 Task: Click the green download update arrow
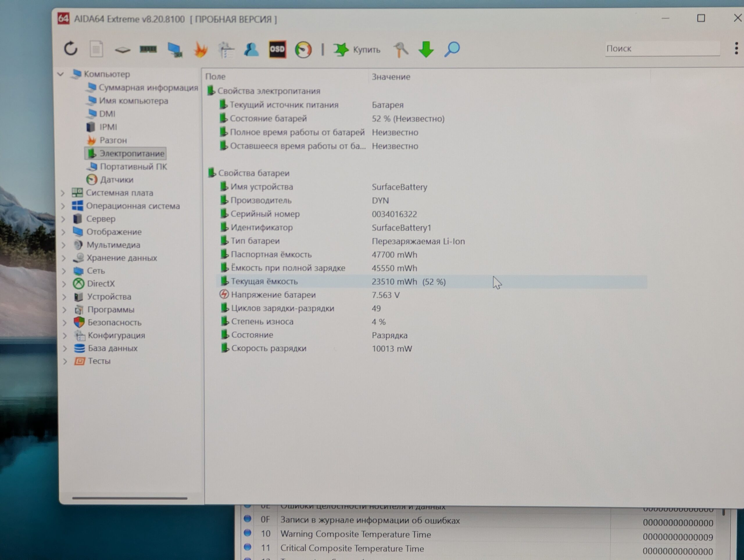pyautogui.click(x=426, y=49)
